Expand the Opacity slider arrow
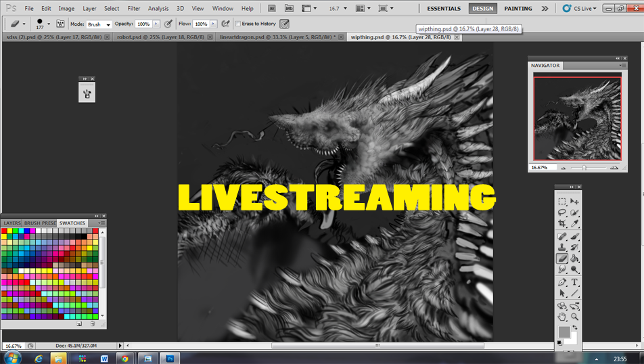This screenshot has height=364, width=644. pos(157,24)
